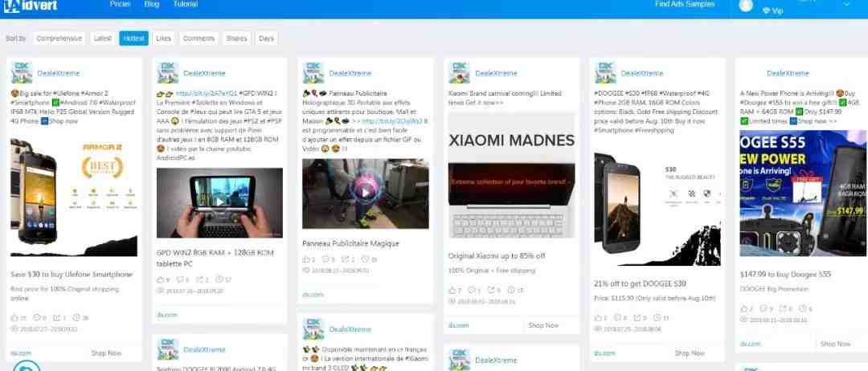Click DX avatar on GPD WIN2 ad
The width and height of the screenshot is (868, 371).
coord(168,73)
